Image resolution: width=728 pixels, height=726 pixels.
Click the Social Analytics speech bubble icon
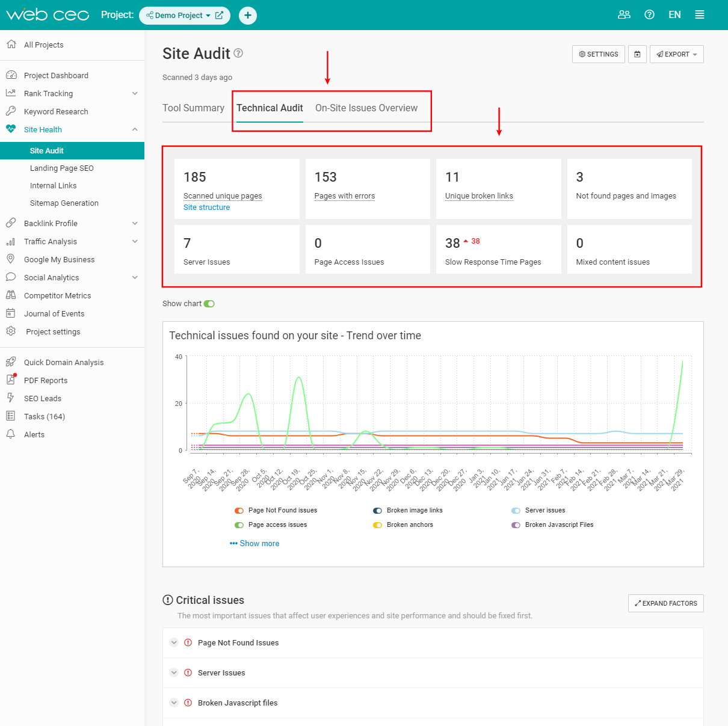point(11,277)
